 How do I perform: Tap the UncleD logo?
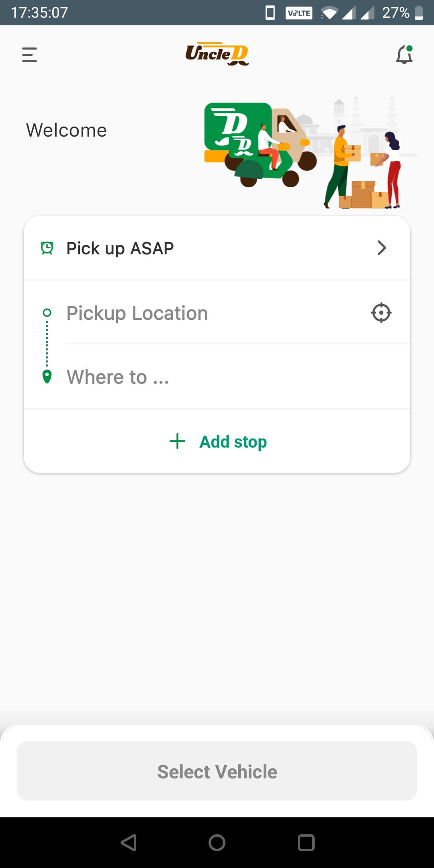(217, 54)
